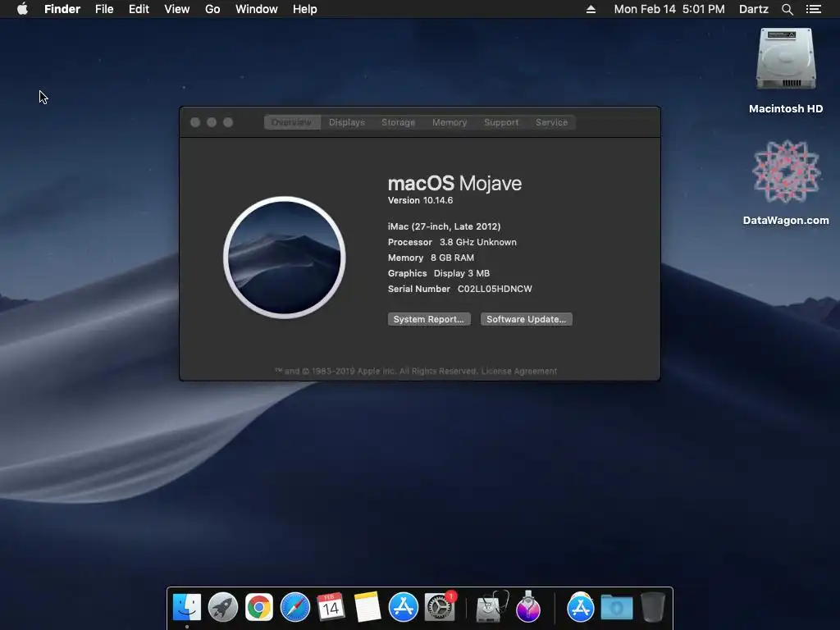Viewport: 840px width, 630px height.
Task: Switch to the Displays tab
Action: [347, 122]
